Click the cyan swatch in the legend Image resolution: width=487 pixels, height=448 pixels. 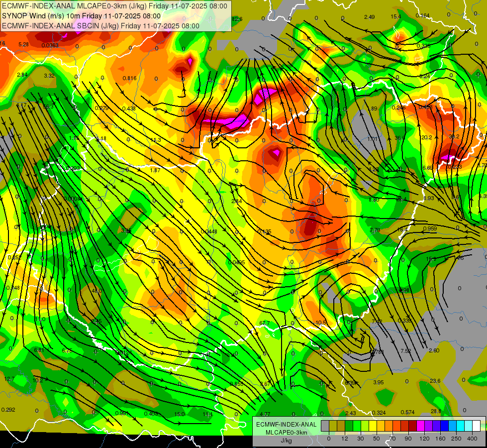[461, 426]
